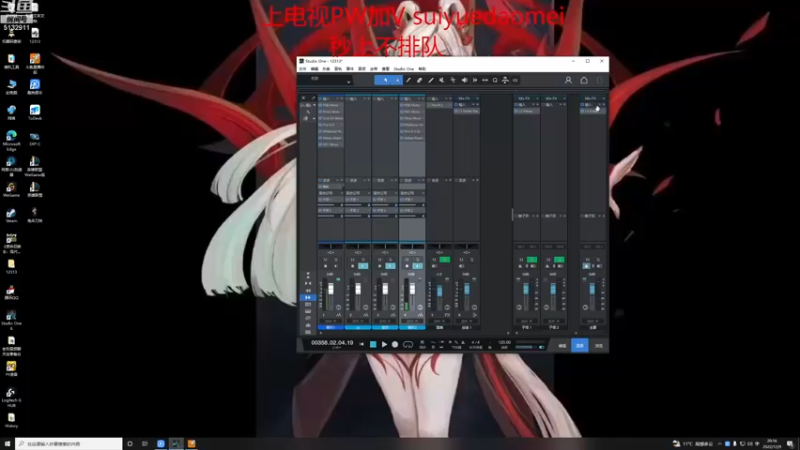The image size is (800, 450).
Task: Click the Stop transport button
Action: pyautogui.click(x=373, y=344)
